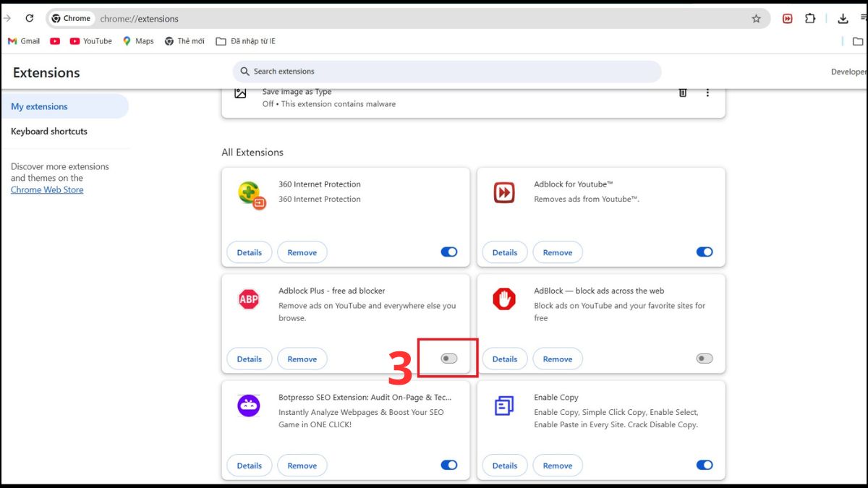Image resolution: width=868 pixels, height=488 pixels.
Task: Disable the 360 Internet Protection extension
Action: pyautogui.click(x=449, y=252)
